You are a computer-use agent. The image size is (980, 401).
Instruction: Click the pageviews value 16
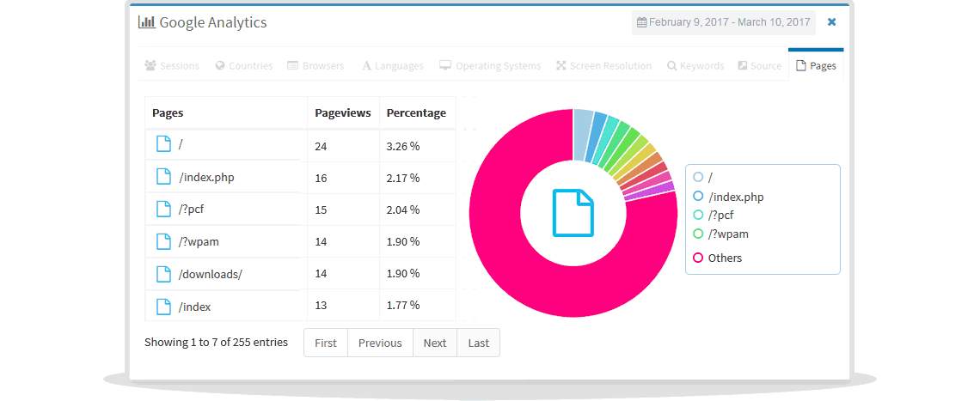click(322, 178)
